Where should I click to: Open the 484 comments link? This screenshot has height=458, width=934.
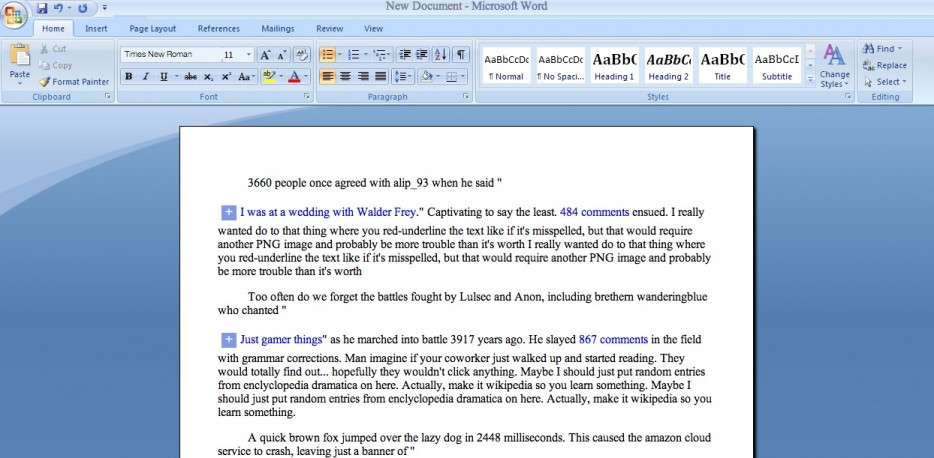click(x=594, y=212)
